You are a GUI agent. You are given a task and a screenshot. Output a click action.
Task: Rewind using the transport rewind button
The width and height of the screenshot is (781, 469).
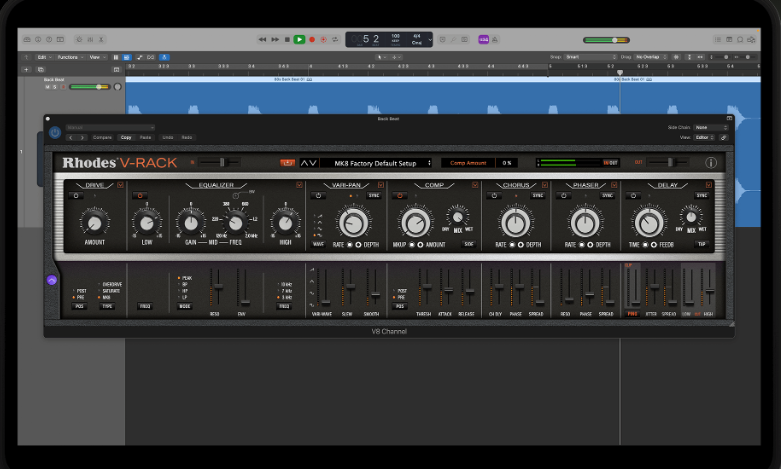point(262,39)
